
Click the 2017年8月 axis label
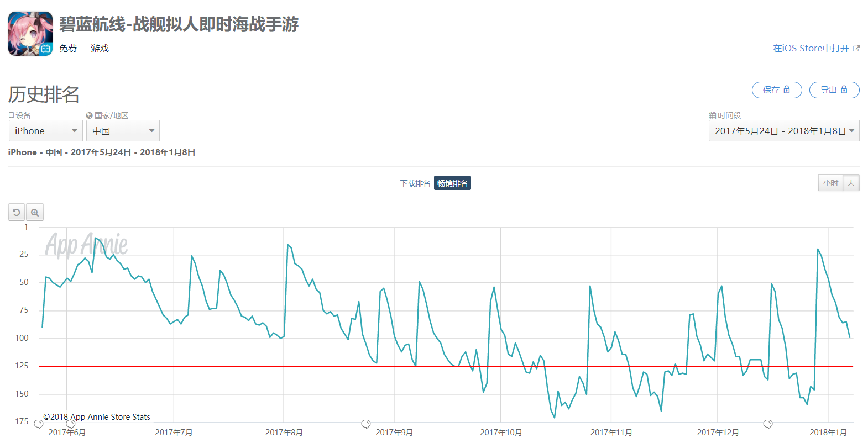point(284,433)
